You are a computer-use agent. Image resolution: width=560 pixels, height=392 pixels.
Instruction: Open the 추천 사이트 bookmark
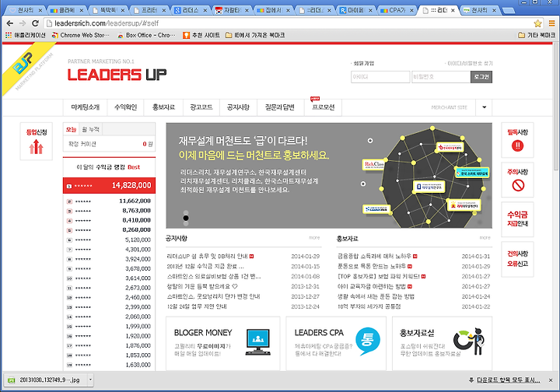pyautogui.click(x=201, y=35)
